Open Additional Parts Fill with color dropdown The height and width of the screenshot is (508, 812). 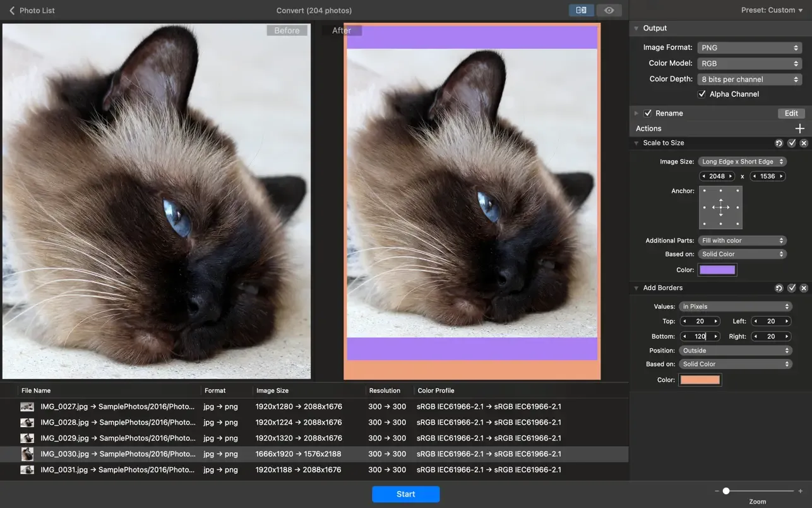click(742, 241)
